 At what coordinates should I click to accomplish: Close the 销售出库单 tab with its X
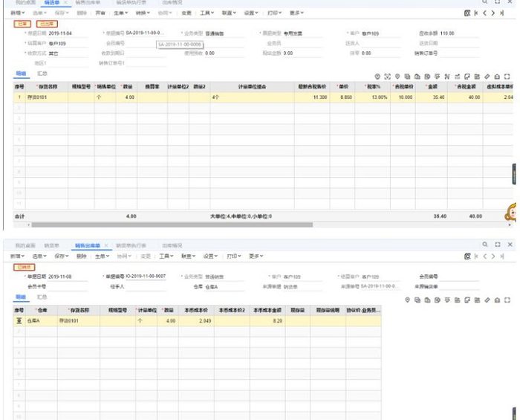(x=106, y=245)
